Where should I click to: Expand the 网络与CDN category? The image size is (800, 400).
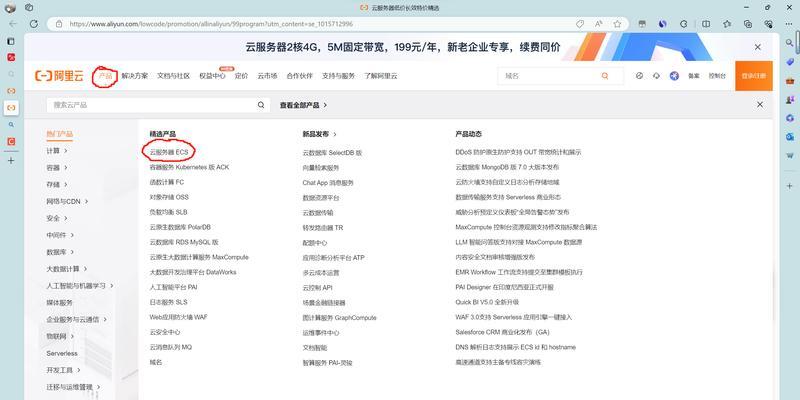[67, 201]
